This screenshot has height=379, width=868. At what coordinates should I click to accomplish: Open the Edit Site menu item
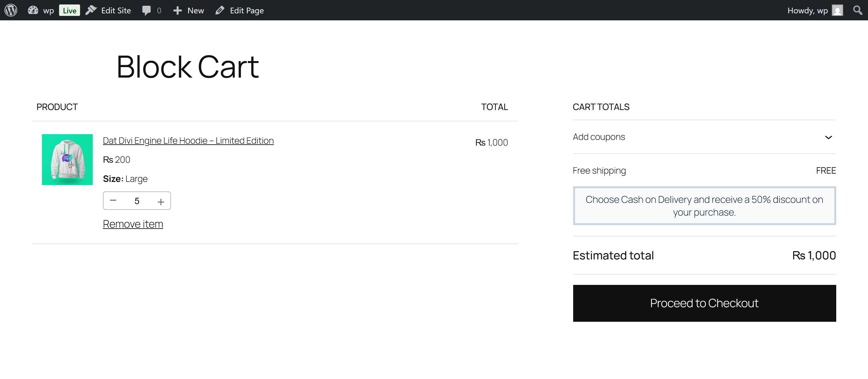116,10
